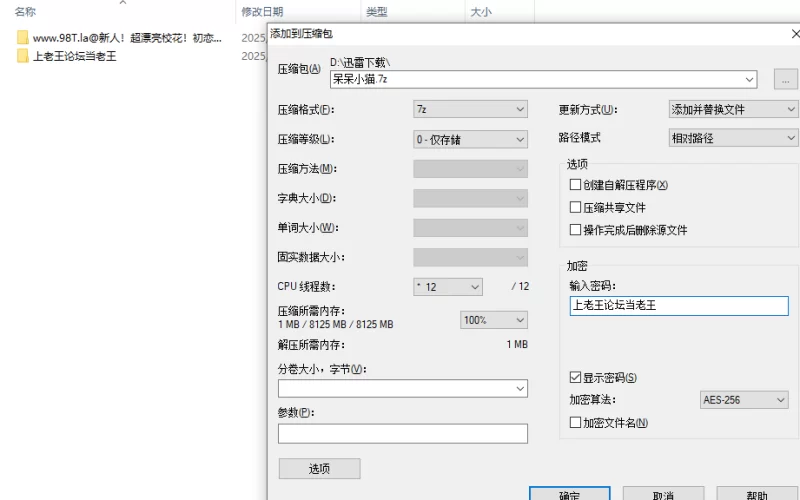This screenshot has height=500, width=800.
Task: Change the CPU 线程数 dropdown value
Action: (x=448, y=287)
